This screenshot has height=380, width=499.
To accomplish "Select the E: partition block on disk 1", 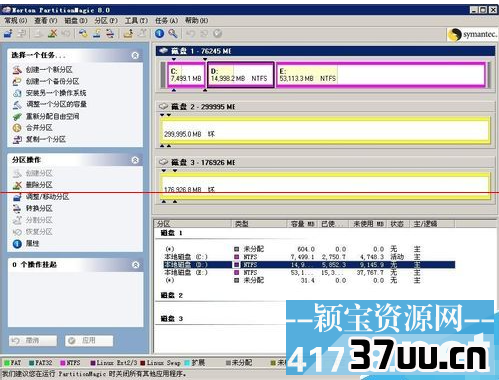I will click(381, 75).
